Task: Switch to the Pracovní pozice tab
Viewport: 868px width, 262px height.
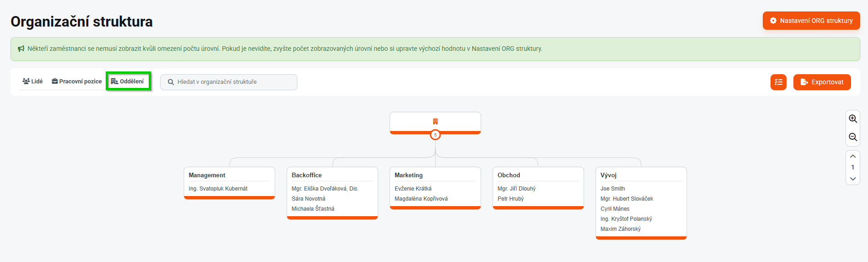Action: coord(77,81)
